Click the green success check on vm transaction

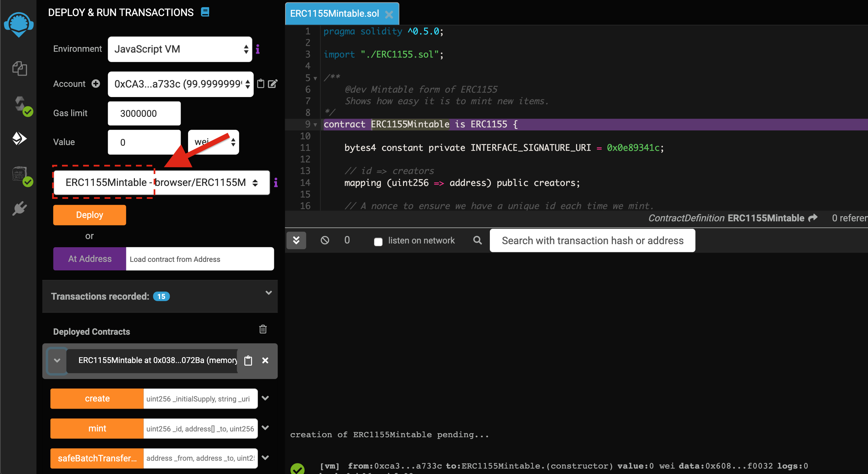[298, 469]
